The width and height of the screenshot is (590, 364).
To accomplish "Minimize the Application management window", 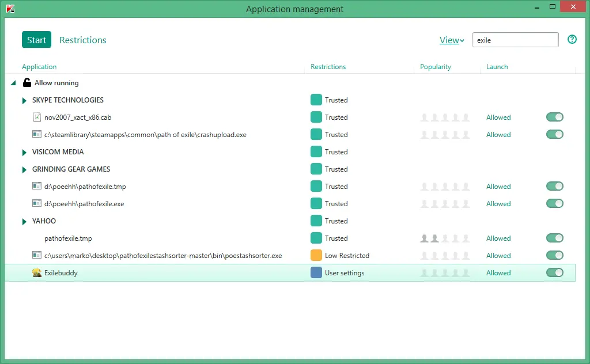I will point(537,7).
